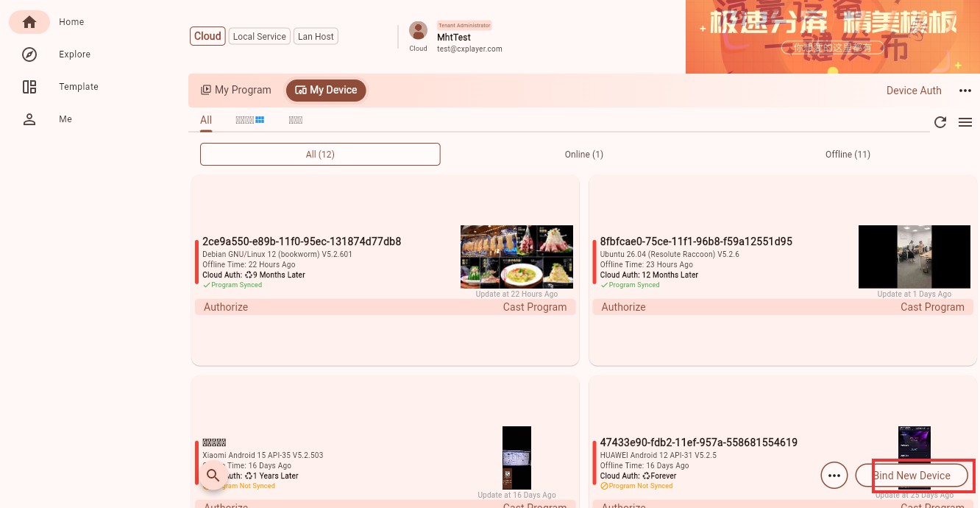
Task: Authorize the Ubuntu Resolute Raccoon device
Action: [x=623, y=307]
